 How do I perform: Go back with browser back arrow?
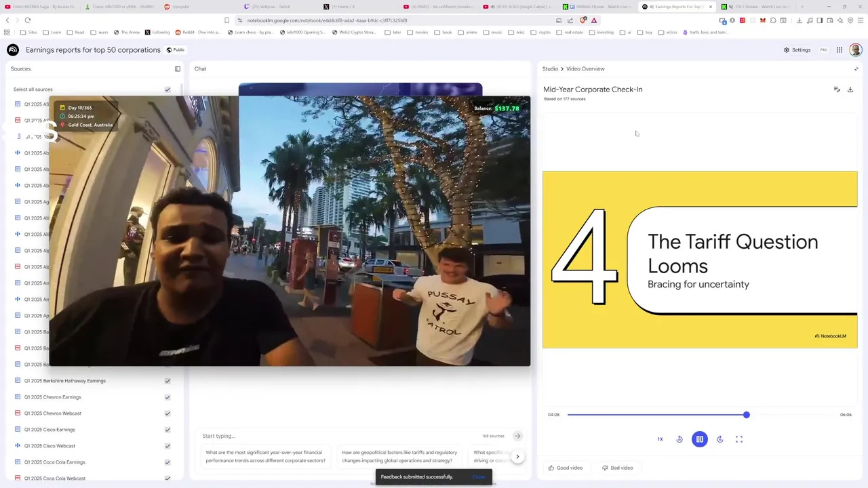click(7, 20)
